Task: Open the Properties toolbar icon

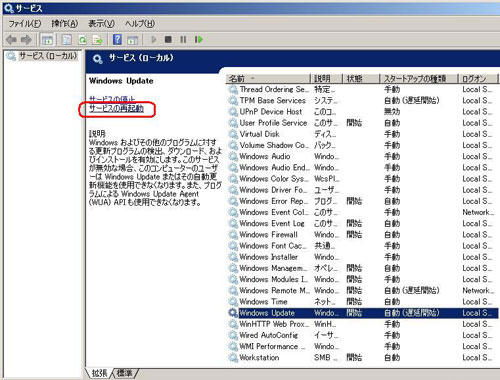Action: tap(67, 40)
